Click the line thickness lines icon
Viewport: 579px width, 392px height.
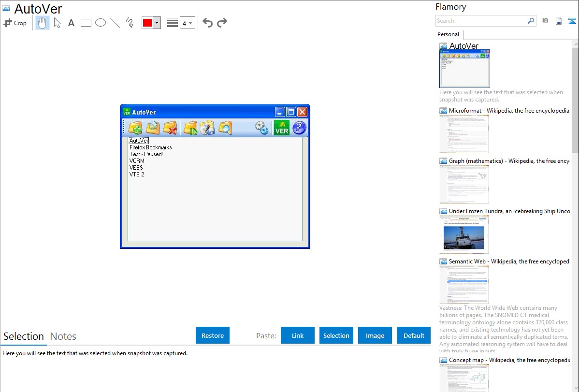(173, 23)
